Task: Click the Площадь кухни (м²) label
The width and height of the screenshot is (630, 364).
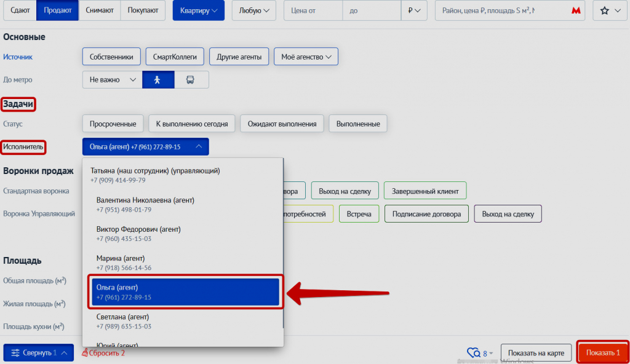Action: (34, 326)
